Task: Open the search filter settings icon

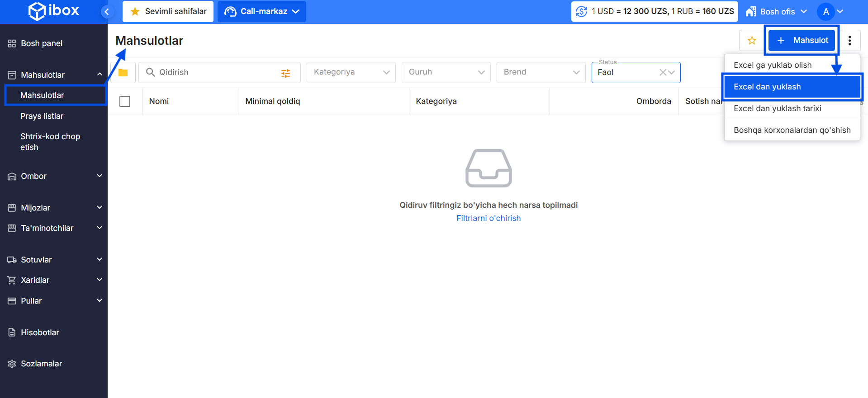Action: (285, 73)
